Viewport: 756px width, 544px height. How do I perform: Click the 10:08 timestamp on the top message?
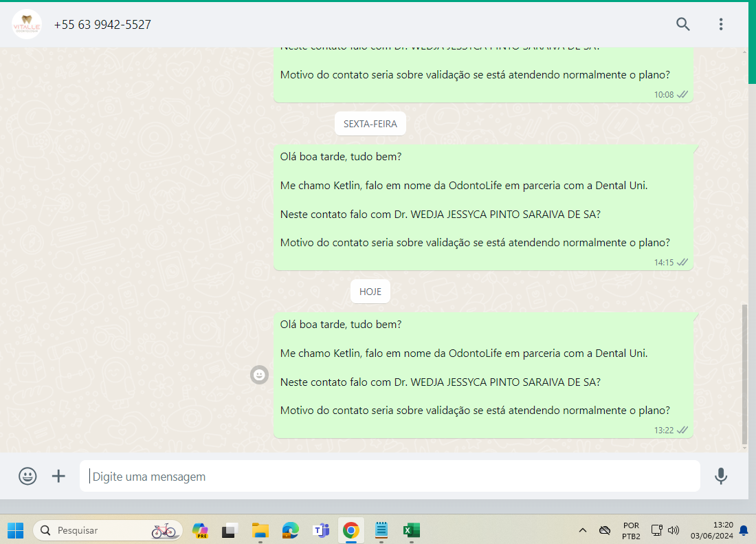click(x=664, y=94)
